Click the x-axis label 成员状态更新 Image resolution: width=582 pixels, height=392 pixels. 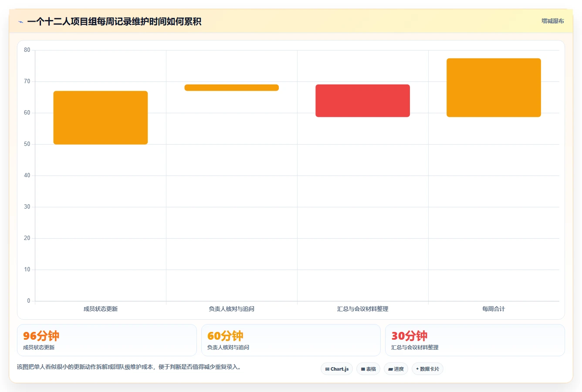click(x=101, y=309)
